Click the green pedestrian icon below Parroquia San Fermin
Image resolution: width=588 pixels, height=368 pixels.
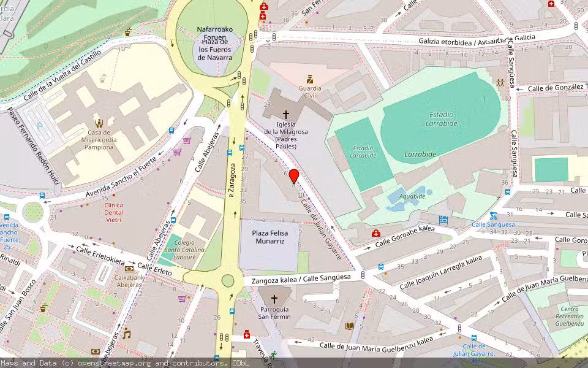273,354
